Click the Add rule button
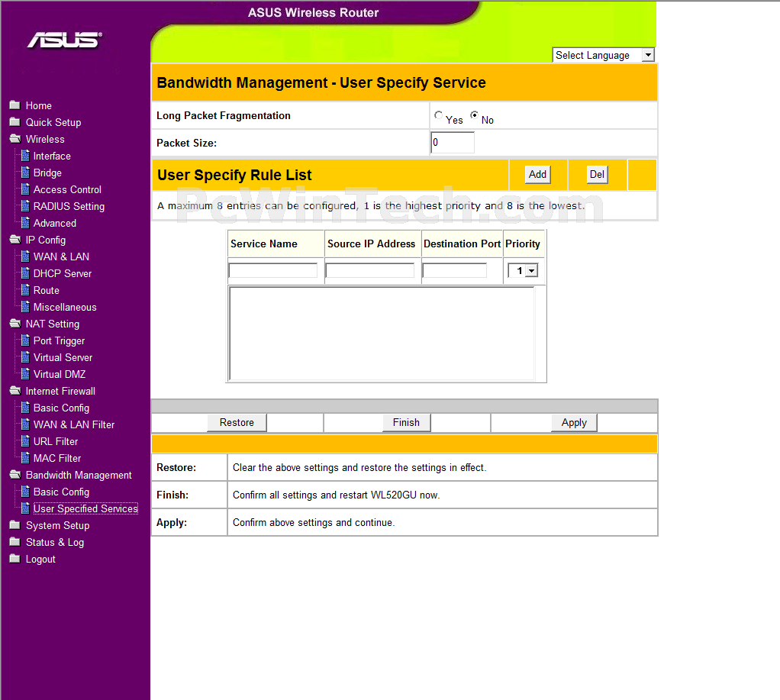Screen dimensions: 780x700 point(537,174)
